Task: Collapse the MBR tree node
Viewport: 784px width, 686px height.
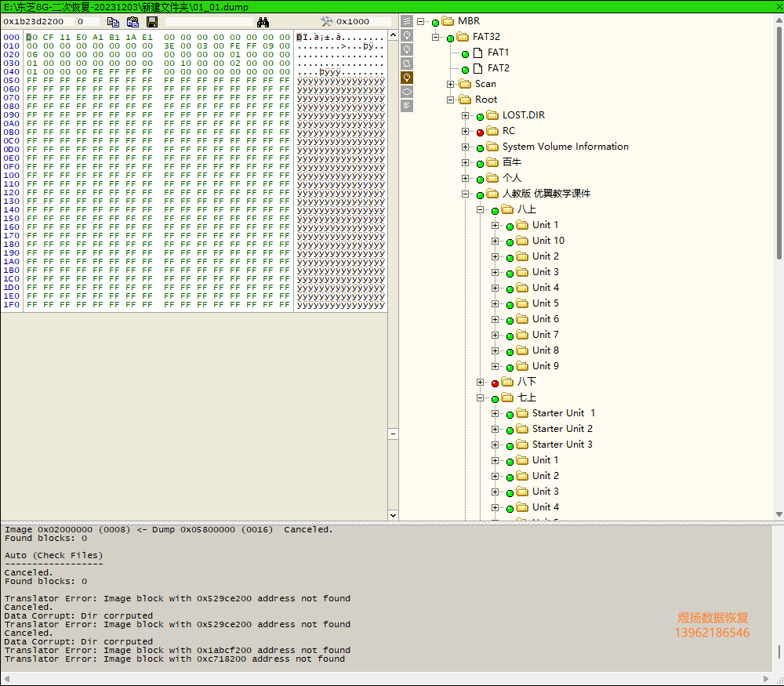Action: 420,21
